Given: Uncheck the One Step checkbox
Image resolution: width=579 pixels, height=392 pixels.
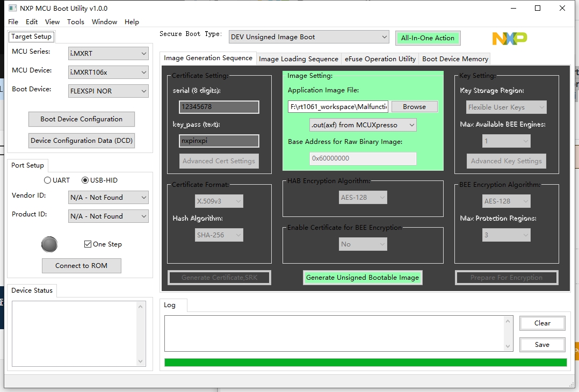Looking at the screenshot, I should point(89,244).
